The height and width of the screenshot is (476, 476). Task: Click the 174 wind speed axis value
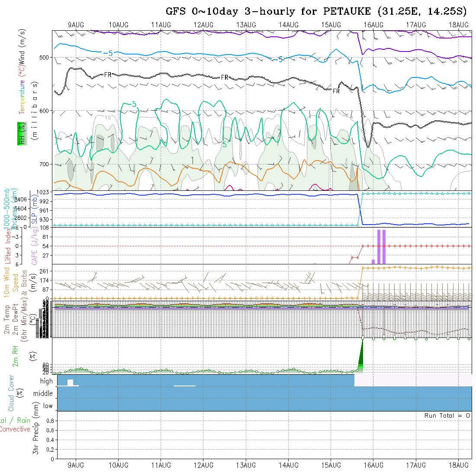point(44,280)
